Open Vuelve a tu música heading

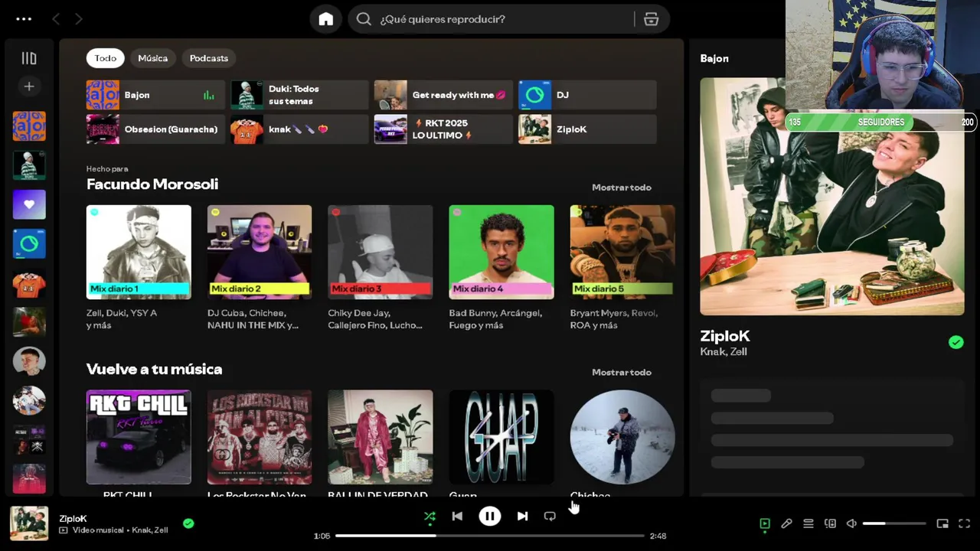pos(154,370)
